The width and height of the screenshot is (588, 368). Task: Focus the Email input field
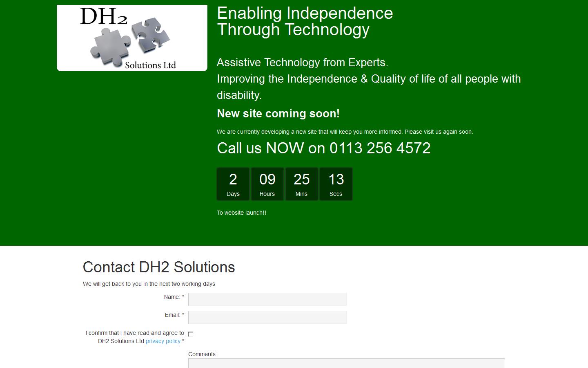point(266,317)
